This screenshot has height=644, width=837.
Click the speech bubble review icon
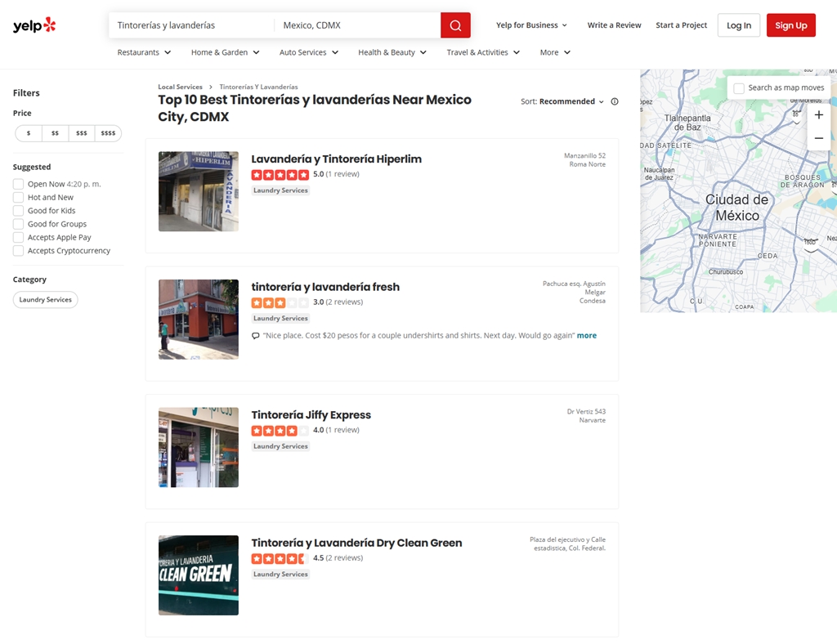[256, 336]
